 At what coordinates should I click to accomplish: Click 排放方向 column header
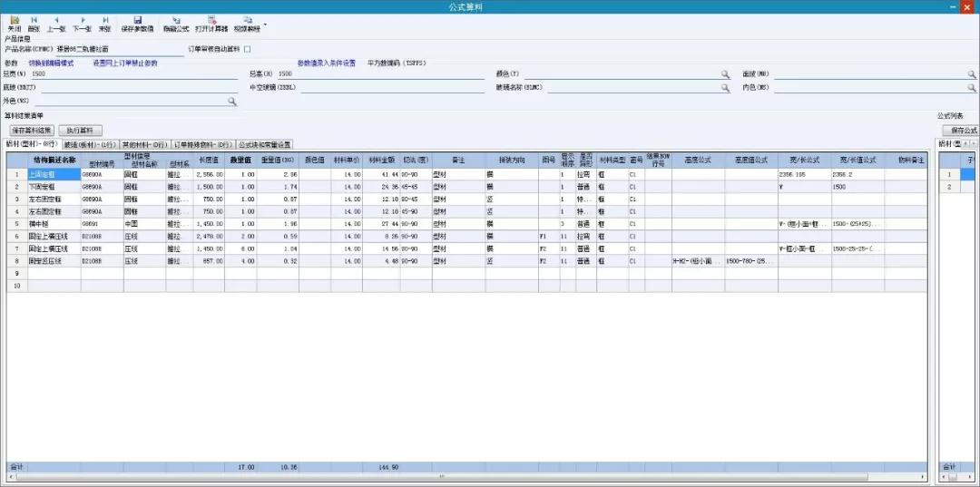coord(511,160)
